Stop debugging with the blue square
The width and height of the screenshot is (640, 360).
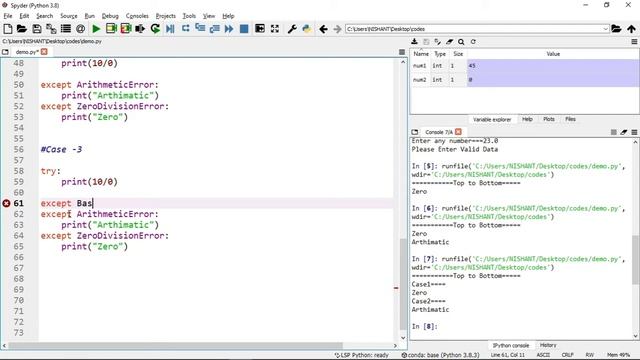244,29
